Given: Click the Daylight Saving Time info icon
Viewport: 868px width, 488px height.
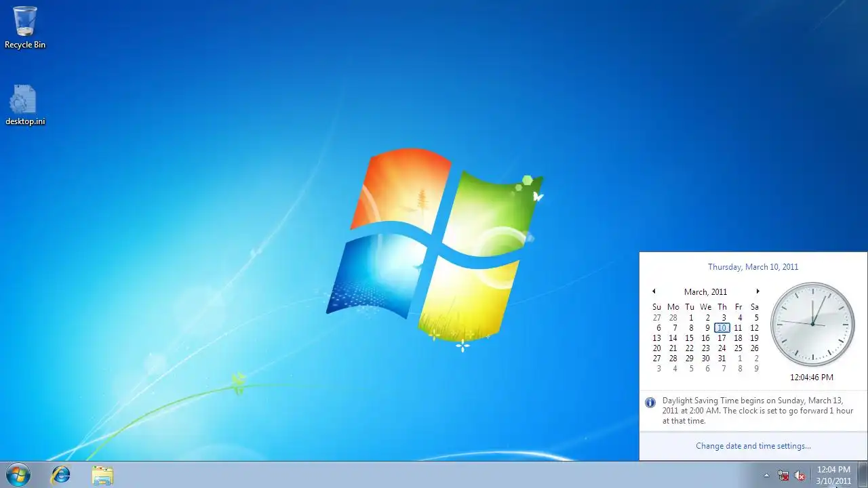Looking at the screenshot, I should pyautogui.click(x=650, y=403).
